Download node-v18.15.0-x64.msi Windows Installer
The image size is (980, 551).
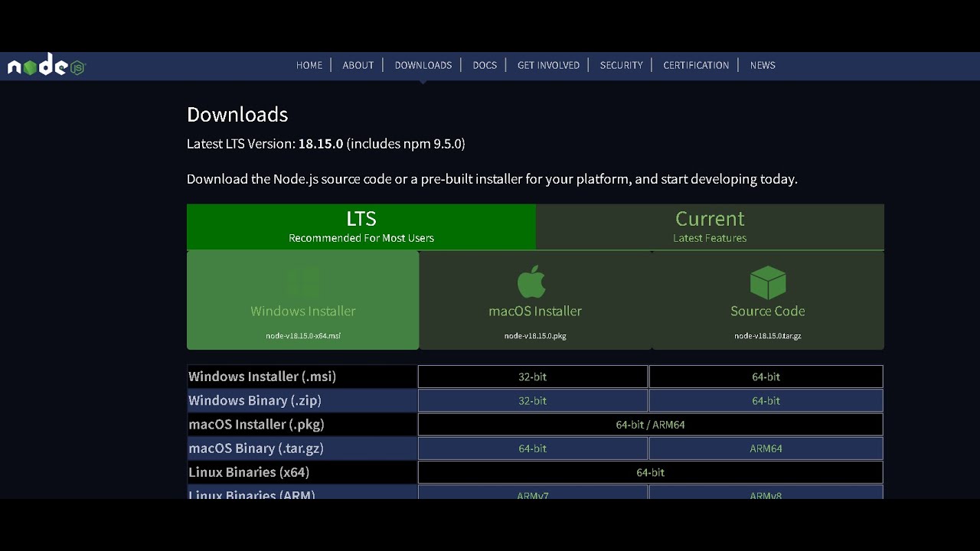click(303, 300)
